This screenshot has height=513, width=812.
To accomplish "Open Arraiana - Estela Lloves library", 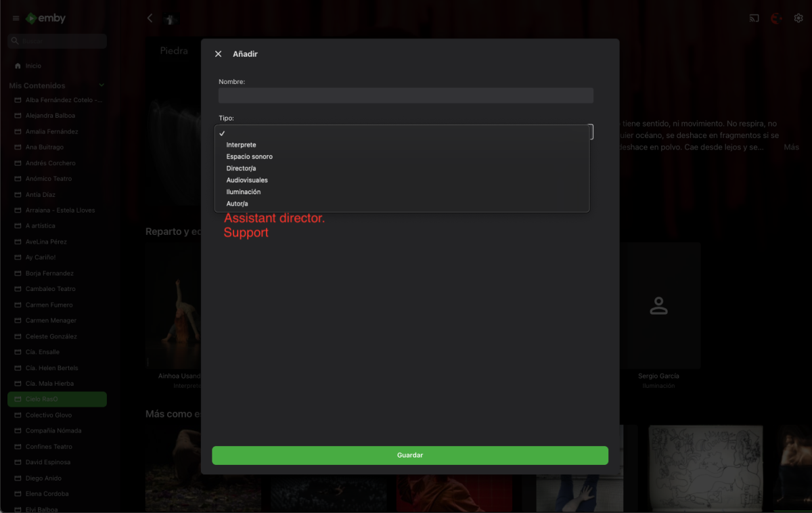I will point(57,210).
